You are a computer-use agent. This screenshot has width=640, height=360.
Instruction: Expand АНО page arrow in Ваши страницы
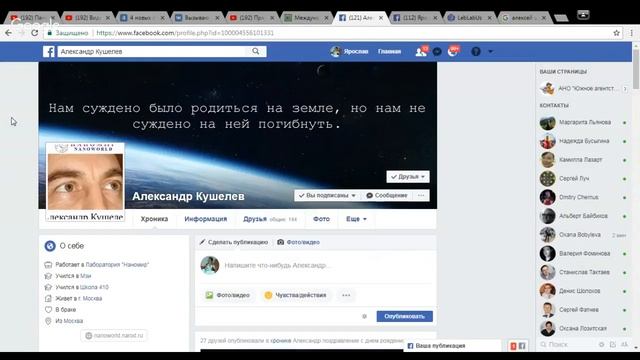pyautogui.click(x=625, y=89)
